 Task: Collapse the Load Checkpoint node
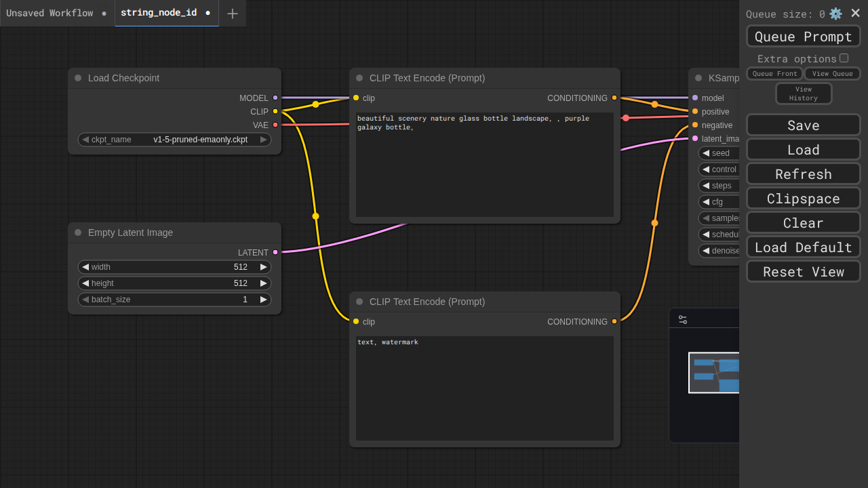78,78
